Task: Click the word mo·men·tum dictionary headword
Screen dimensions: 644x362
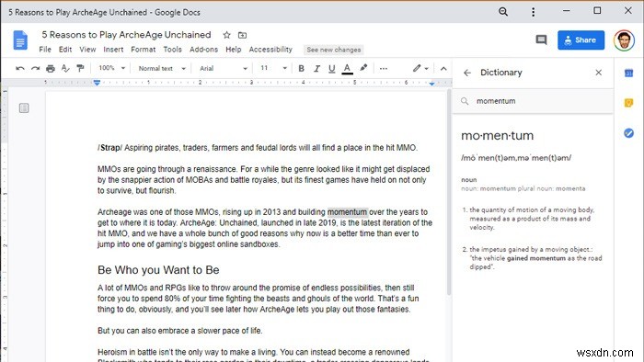Action: pos(497,136)
